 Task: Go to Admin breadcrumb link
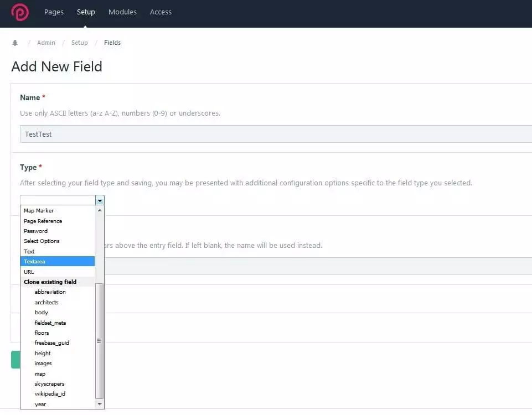[x=46, y=43]
